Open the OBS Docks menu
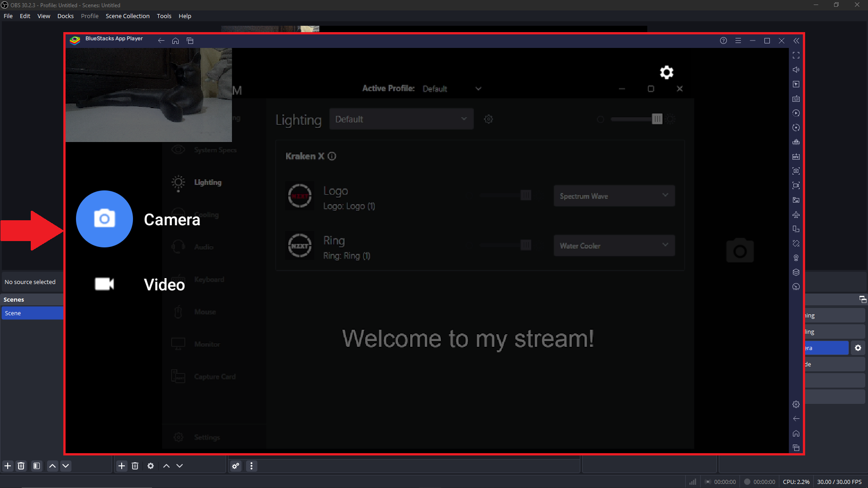The image size is (868, 488). click(66, 16)
